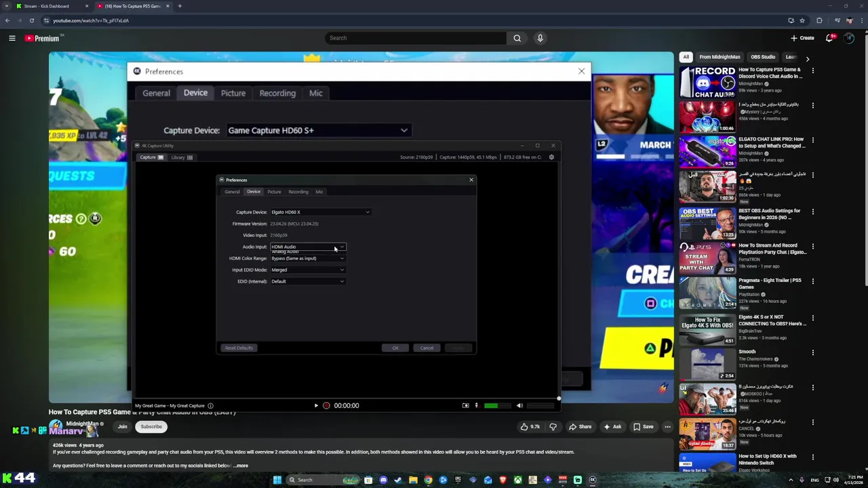Expand the video description with ...more

[241, 466]
